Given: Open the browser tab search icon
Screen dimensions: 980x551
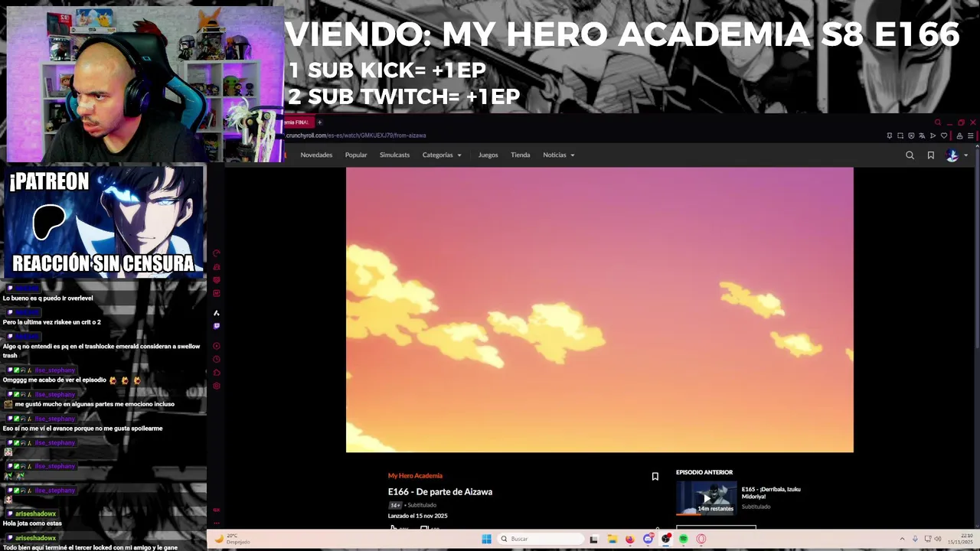Looking at the screenshot, I should [x=937, y=122].
